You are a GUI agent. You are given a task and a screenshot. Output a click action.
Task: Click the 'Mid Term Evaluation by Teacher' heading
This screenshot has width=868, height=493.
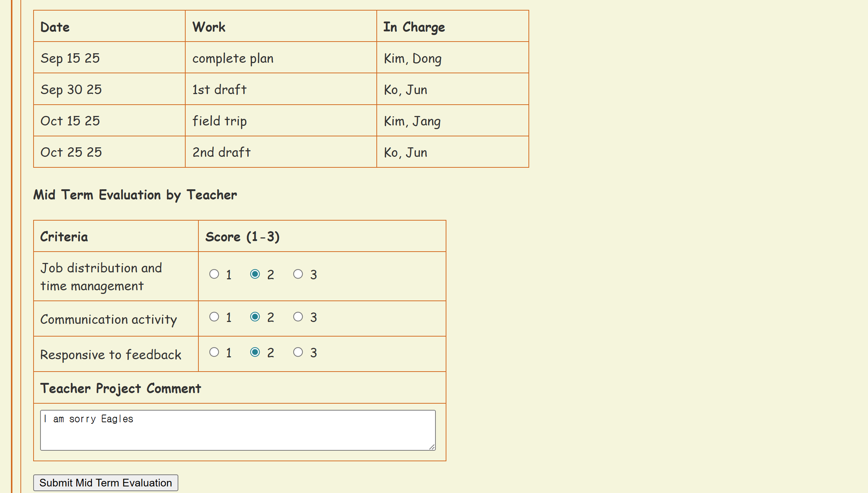point(135,195)
